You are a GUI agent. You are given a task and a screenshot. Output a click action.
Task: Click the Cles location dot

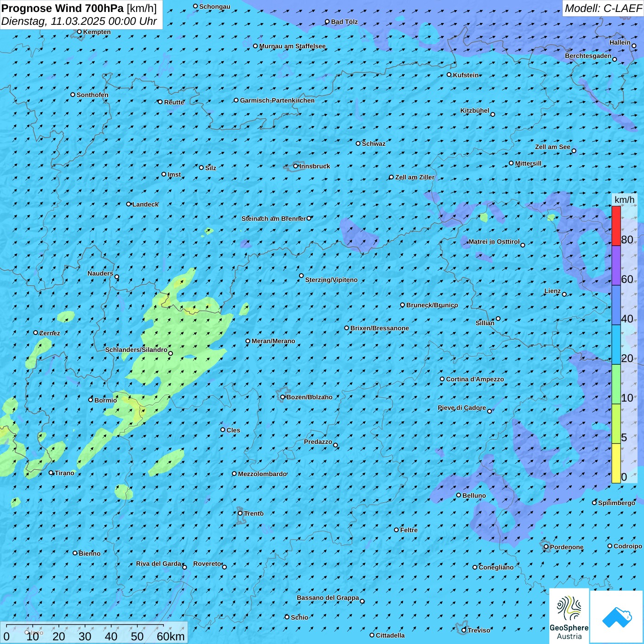pos(223,430)
